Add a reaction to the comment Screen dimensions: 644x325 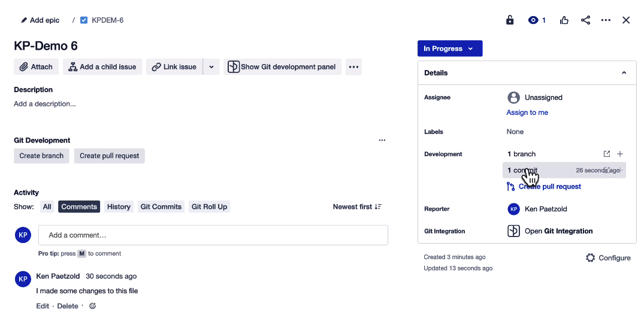click(x=92, y=306)
